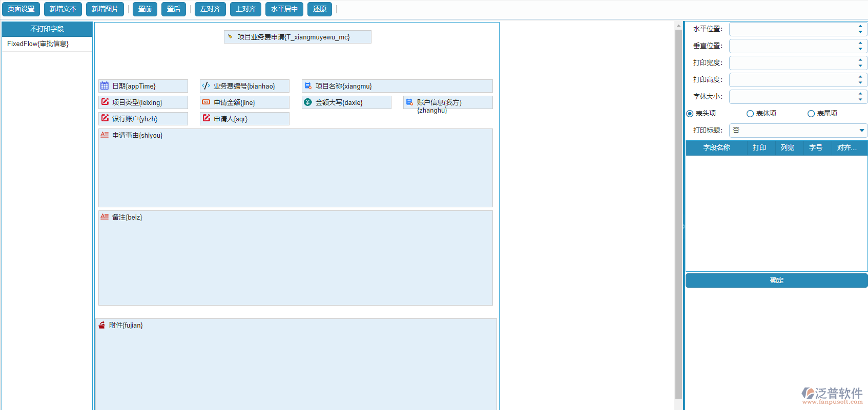Image resolution: width=868 pixels, height=410 pixels.
Task: Increase the 水平位置 spinner value
Action: coord(860,26)
